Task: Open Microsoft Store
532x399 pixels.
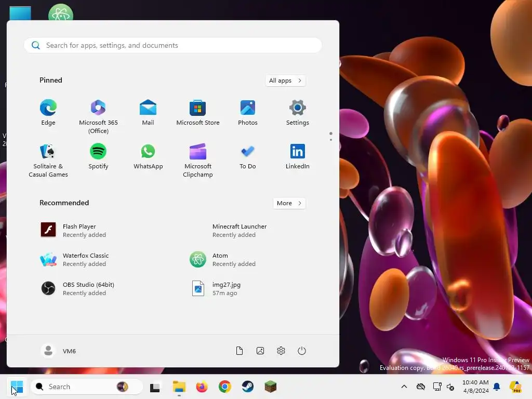Action: point(198,113)
